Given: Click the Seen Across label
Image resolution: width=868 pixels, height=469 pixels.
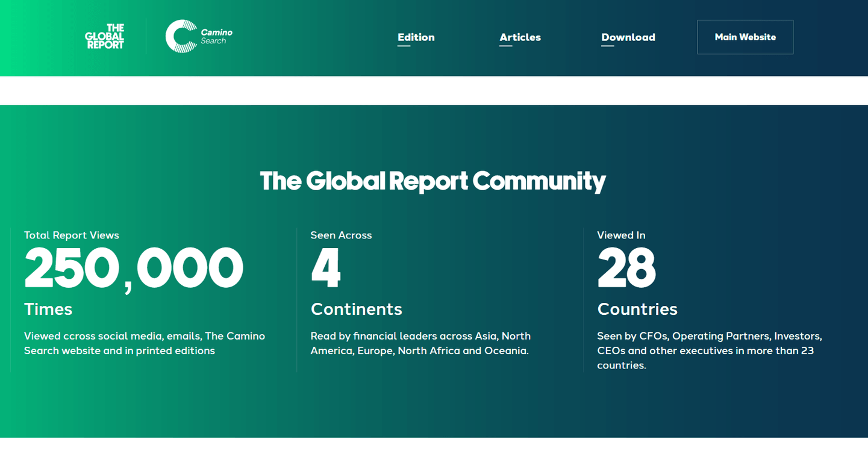Looking at the screenshot, I should pos(341,235).
